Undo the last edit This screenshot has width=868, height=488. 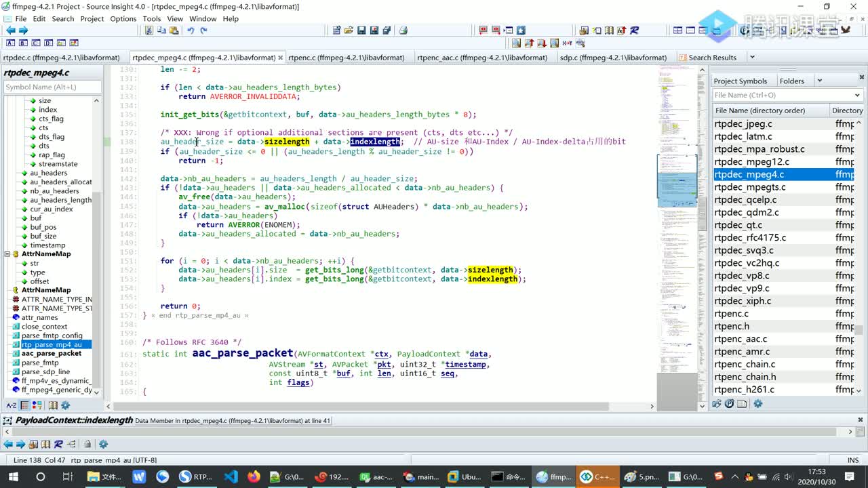tap(191, 30)
